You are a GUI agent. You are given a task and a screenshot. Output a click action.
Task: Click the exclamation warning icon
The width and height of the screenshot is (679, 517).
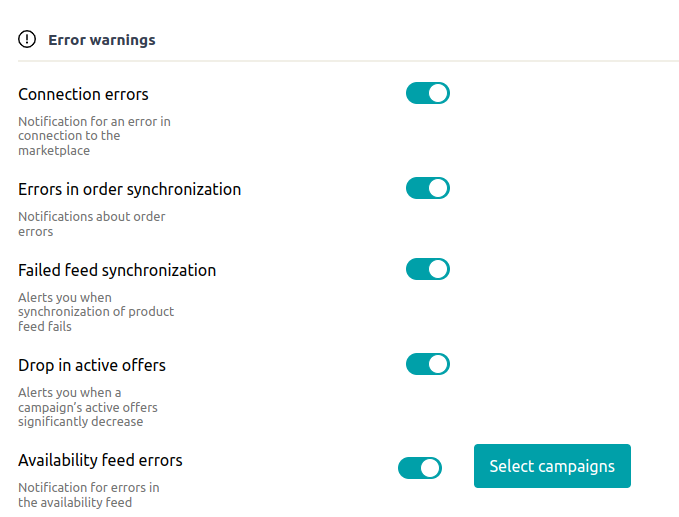(27, 40)
